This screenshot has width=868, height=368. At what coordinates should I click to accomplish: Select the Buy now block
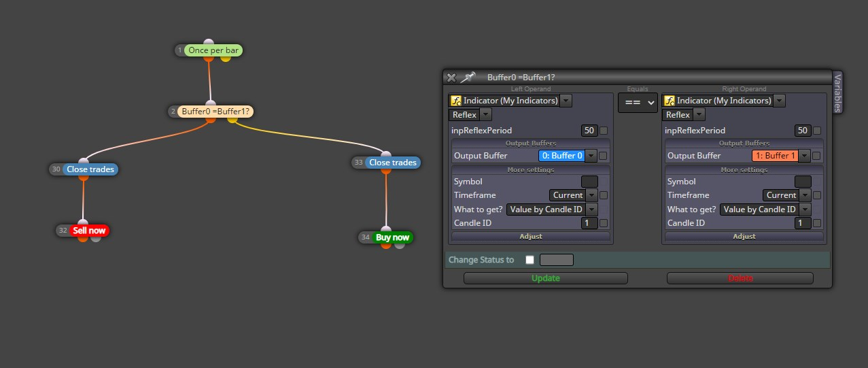[x=392, y=237]
